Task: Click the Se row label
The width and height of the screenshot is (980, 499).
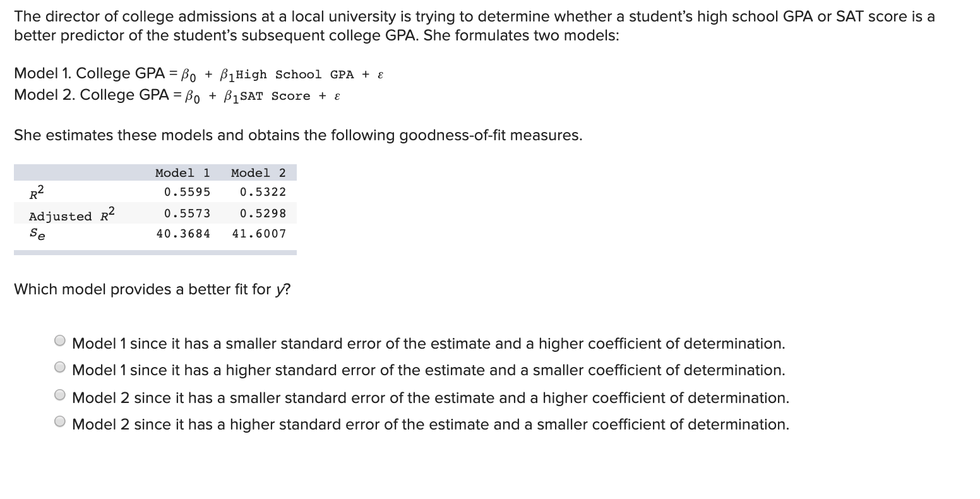Action: coord(35,234)
